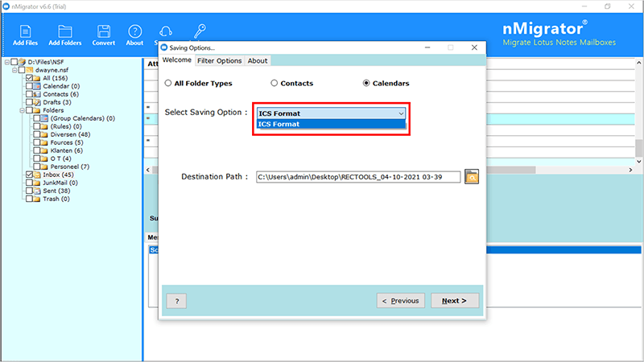Click the Add Folders toolbar icon
This screenshot has width=644, height=362.
pyautogui.click(x=64, y=33)
